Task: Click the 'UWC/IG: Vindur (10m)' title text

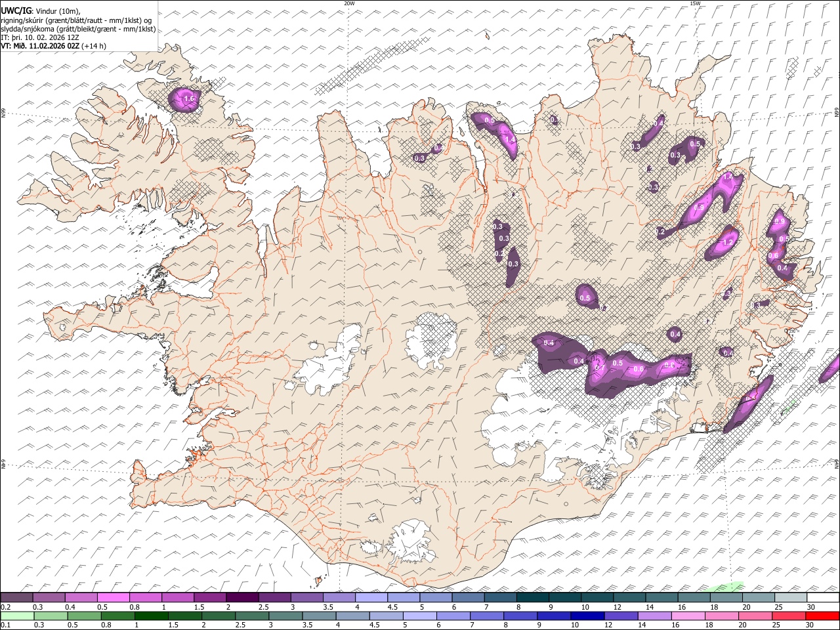Action: tap(41, 11)
